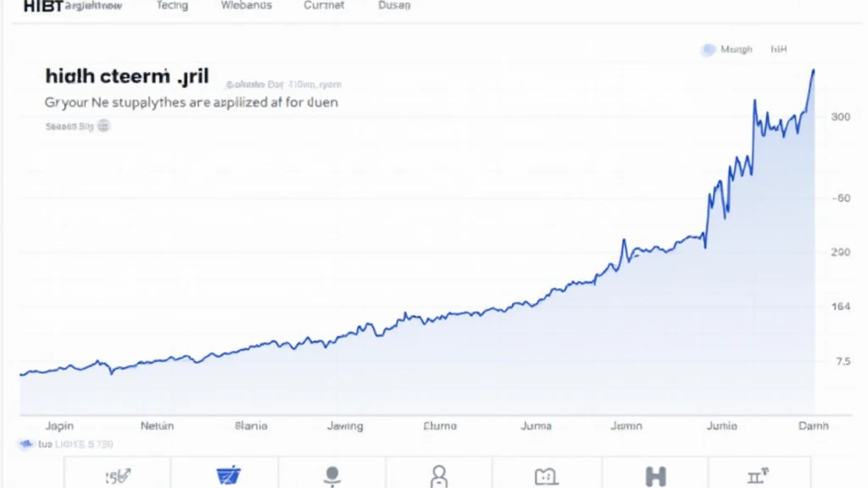Viewport: 868px width, 488px height.
Task: Open the Wlebanus menu item
Action: pyautogui.click(x=247, y=6)
